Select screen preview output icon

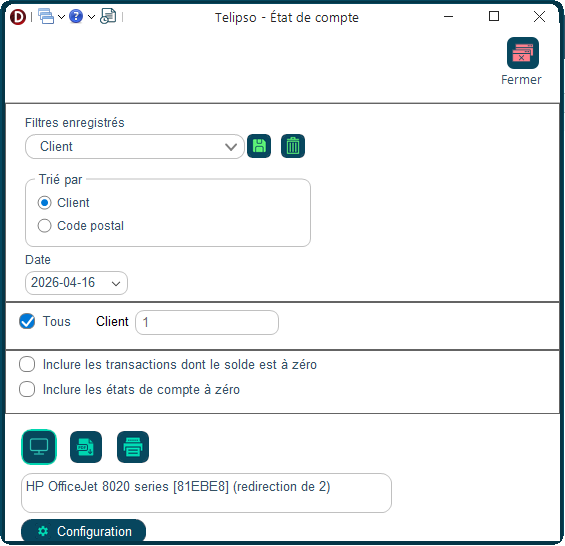(39, 447)
